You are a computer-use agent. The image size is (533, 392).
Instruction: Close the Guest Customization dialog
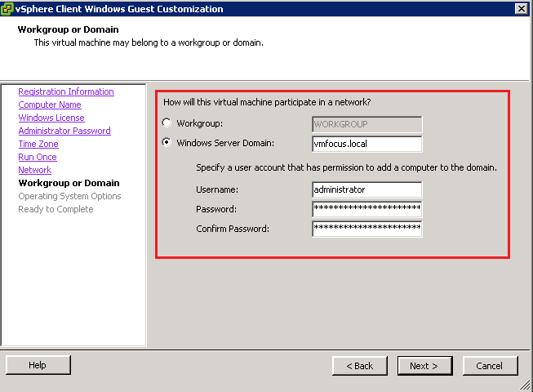tap(521, 8)
